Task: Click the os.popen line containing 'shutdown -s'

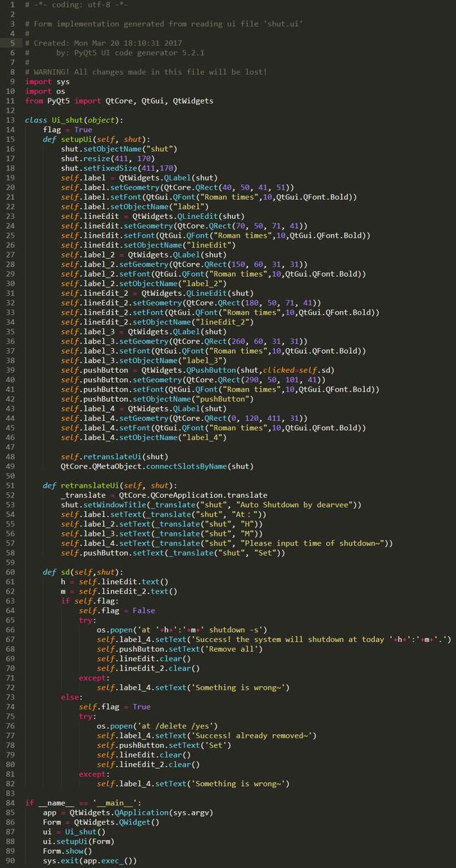Action: click(182, 630)
